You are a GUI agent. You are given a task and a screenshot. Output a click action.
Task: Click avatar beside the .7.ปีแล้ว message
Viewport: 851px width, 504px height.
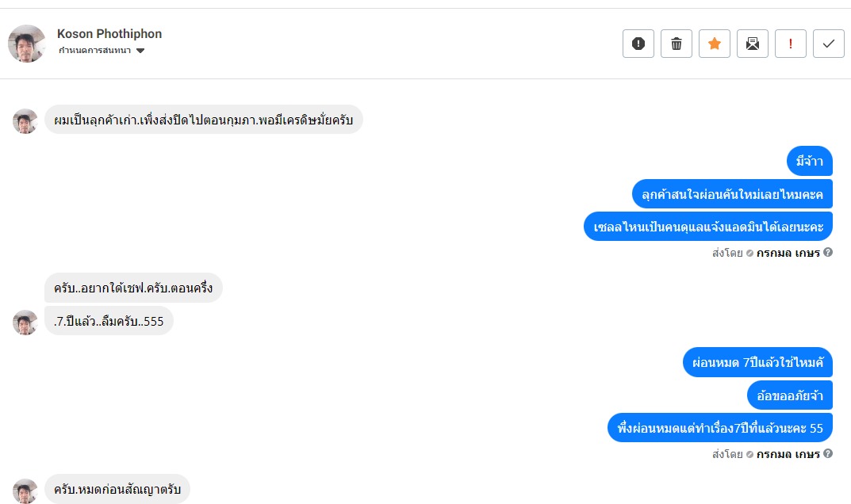pyautogui.click(x=25, y=323)
